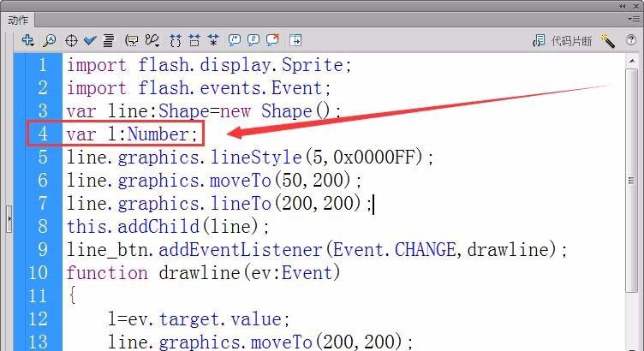
Task: Collapse between braces icon
Action: [x=176, y=40]
